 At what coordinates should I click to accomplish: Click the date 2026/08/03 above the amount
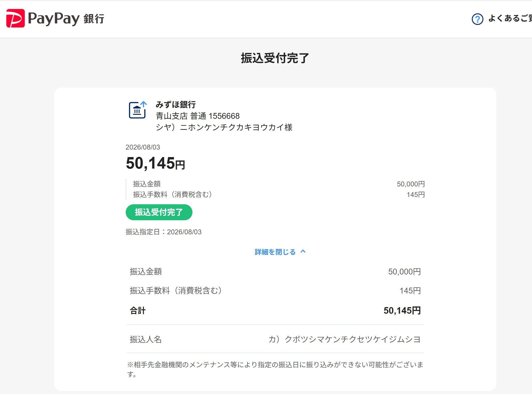pos(143,147)
